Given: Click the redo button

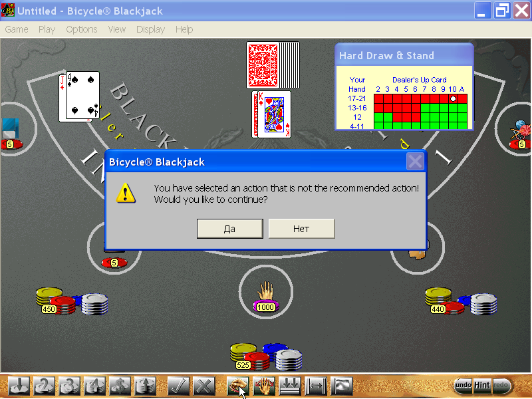Looking at the screenshot, I should click(x=501, y=385).
